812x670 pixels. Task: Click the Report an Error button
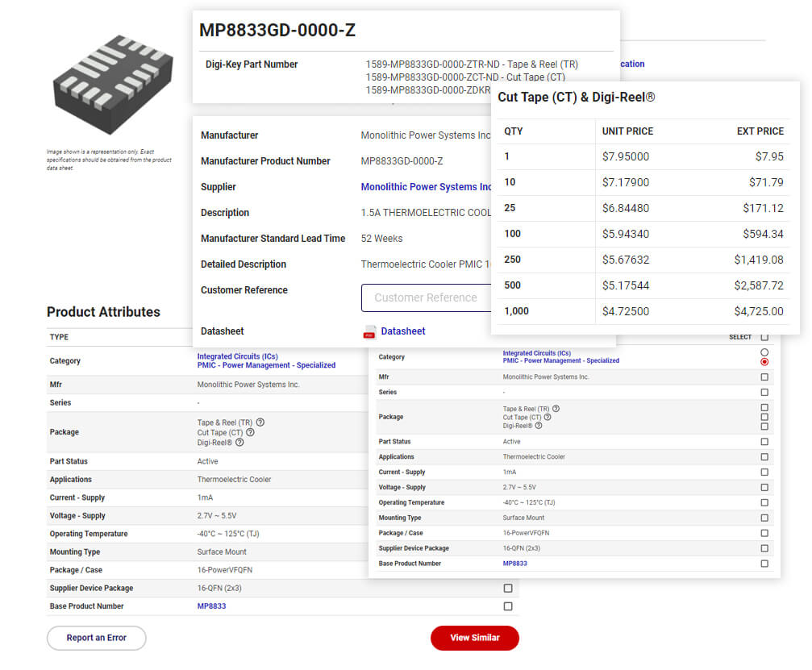[x=96, y=638]
